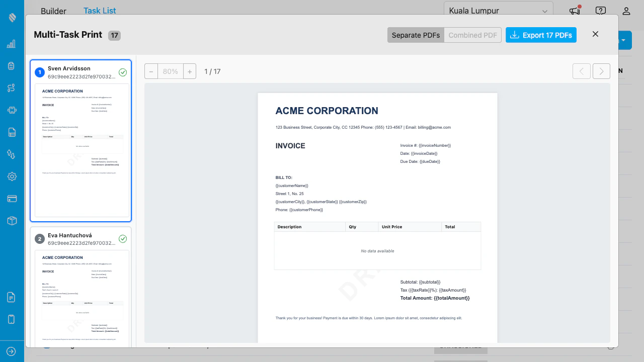Click the previous page chevron arrow

(581, 71)
